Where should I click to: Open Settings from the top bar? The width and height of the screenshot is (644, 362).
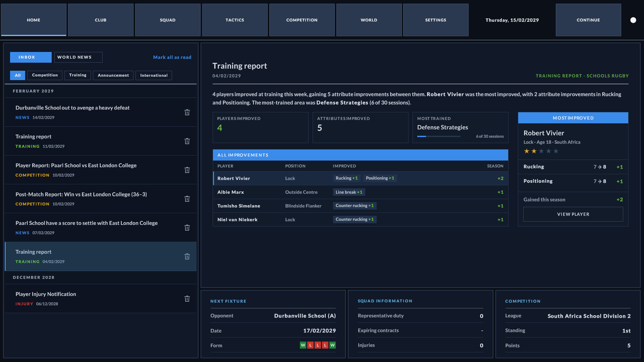[x=436, y=20]
